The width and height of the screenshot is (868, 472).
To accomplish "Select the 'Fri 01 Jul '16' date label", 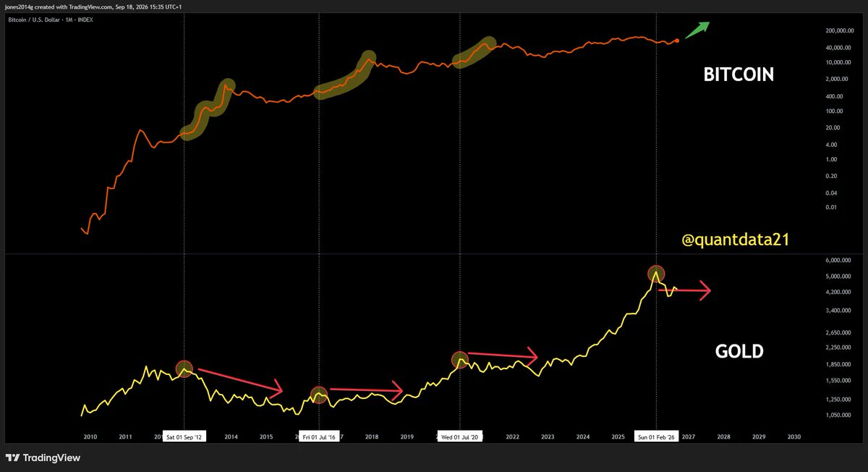I will 319,437.
